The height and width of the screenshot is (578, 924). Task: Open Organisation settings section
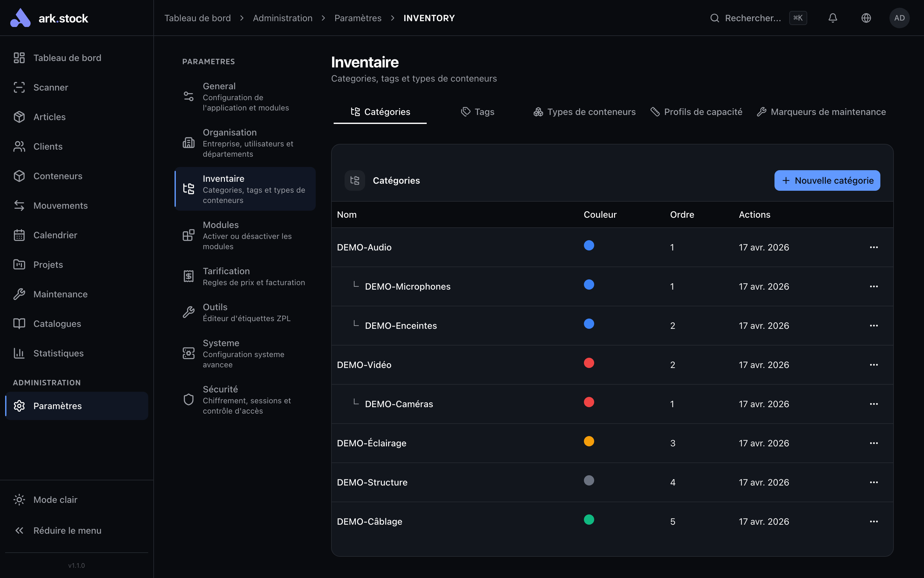245,143
